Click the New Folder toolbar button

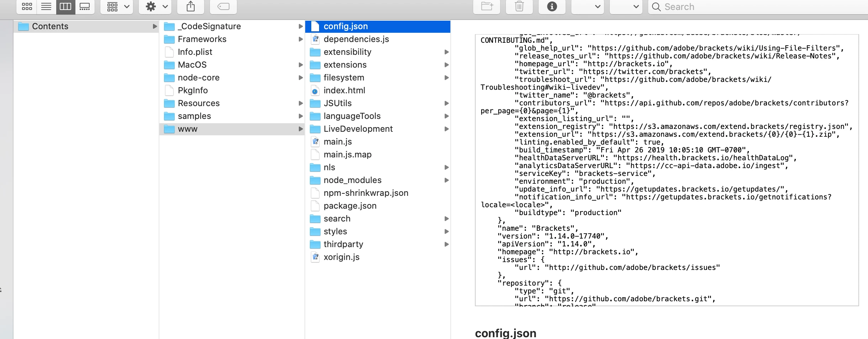pos(487,6)
